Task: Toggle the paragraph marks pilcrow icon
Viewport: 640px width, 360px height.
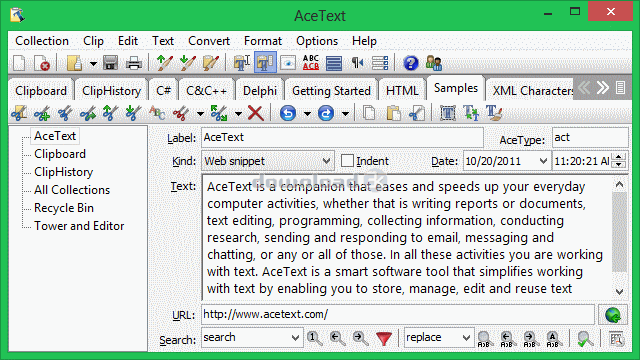Action: (357, 63)
